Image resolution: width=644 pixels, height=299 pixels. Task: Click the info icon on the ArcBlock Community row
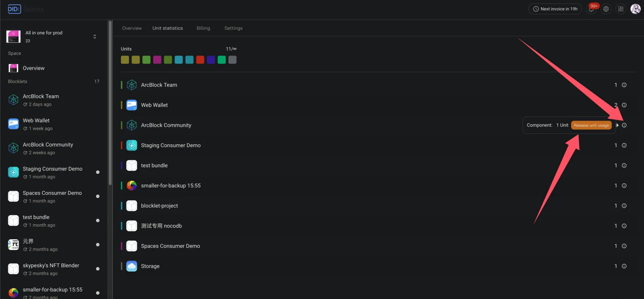624,125
